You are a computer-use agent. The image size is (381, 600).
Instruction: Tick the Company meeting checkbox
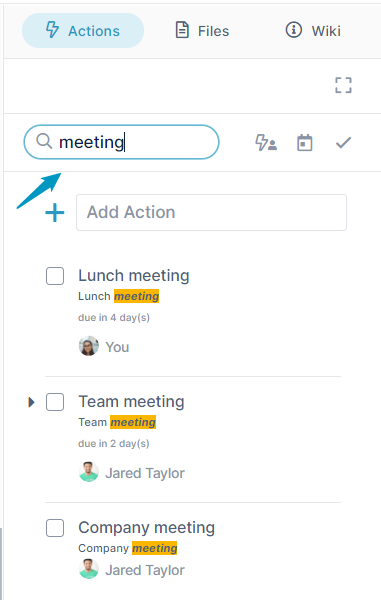tap(55, 528)
